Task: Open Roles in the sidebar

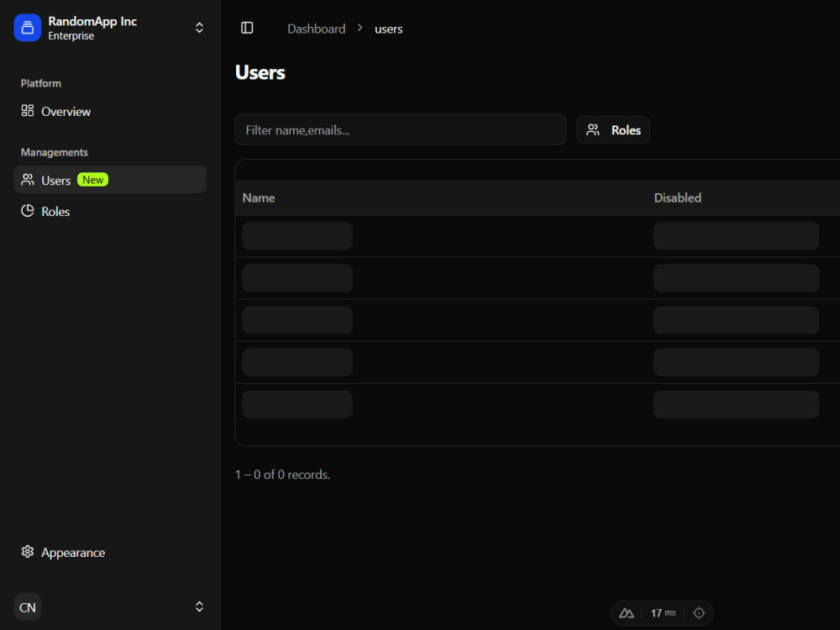Action: [x=110, y=211]
